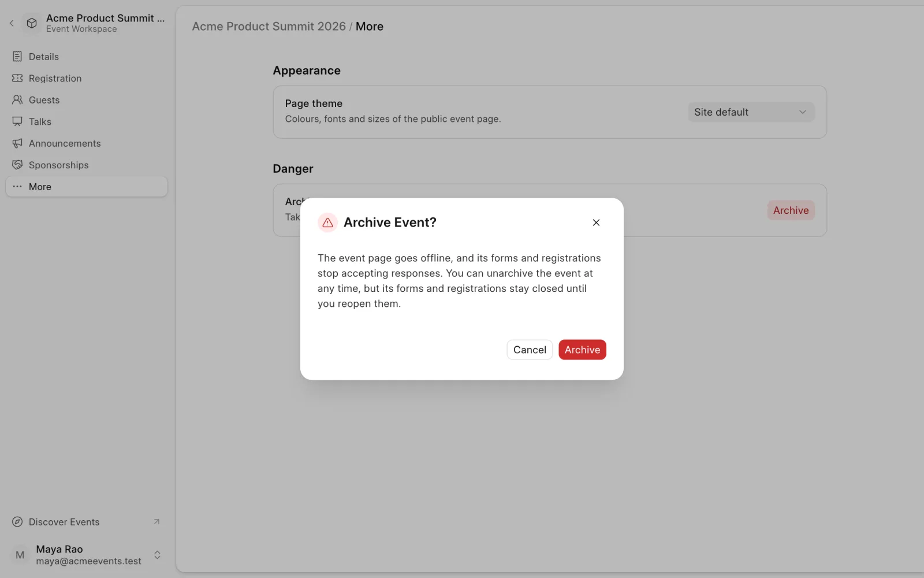The width and height of the screenshot is (924, 578).
Task: Confirm with the red Archive button in dialog
Action: tap(582, 350)
